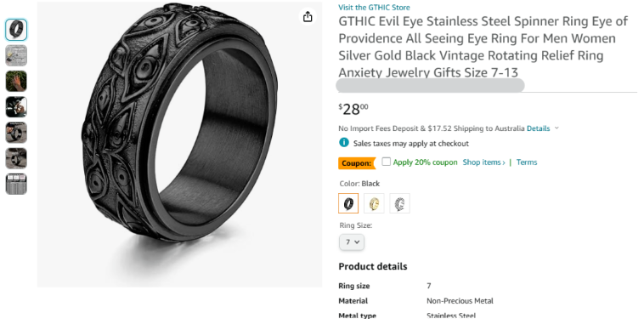Screen dimensions: 644x330
Task: Expand the shipping Details chevron
Action: [x=557, y=128]
